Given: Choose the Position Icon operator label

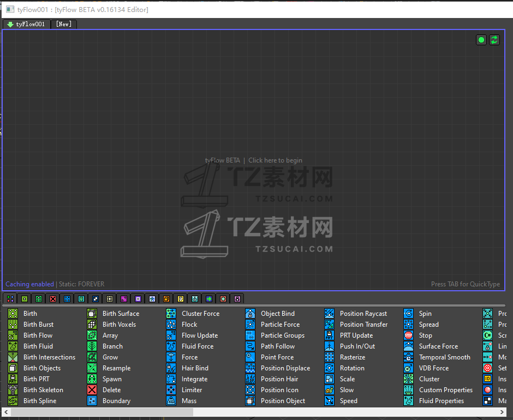Looking at the screenshot, I should click(x=279, y=390).
